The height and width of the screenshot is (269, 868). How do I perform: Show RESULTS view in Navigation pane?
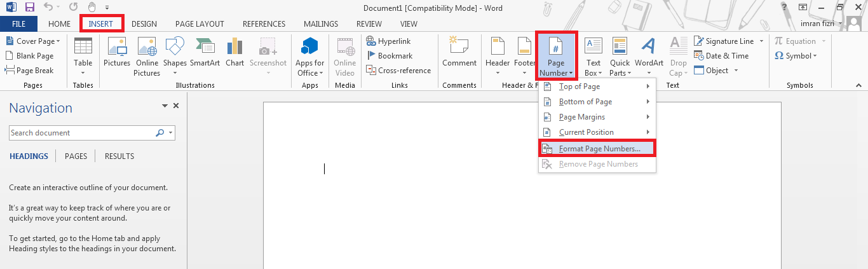(119, 156)
